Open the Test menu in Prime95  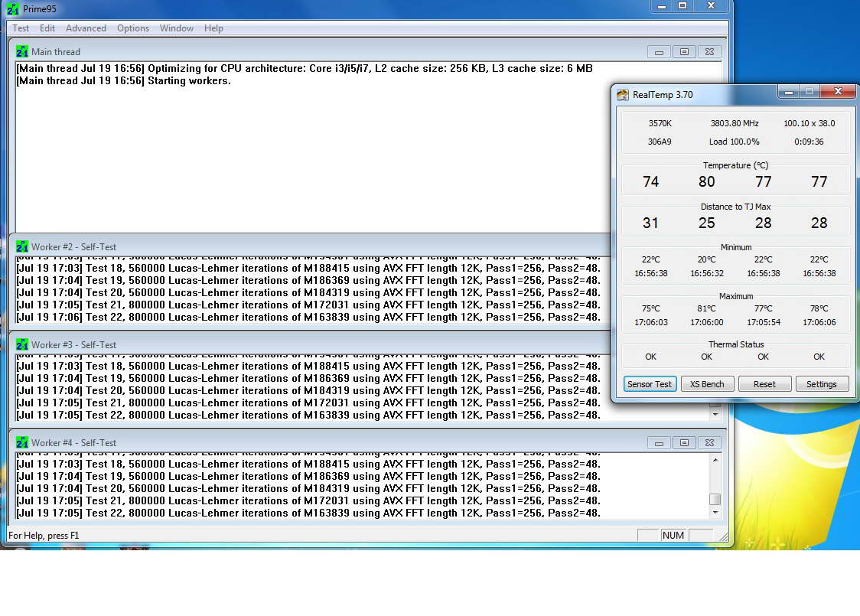[x=21, y=28]
